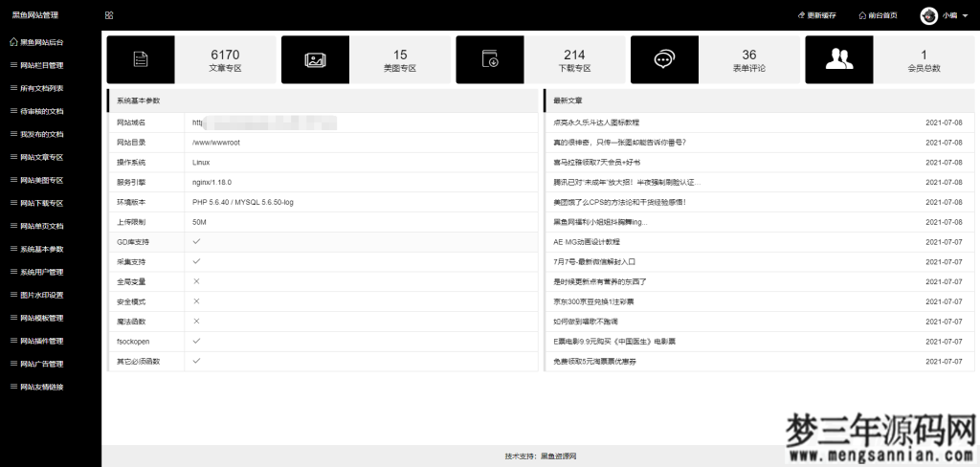Screen dimensions: 980x467
Task: Click the check mark beside 其它必须函数
Action: pos(196,361)
